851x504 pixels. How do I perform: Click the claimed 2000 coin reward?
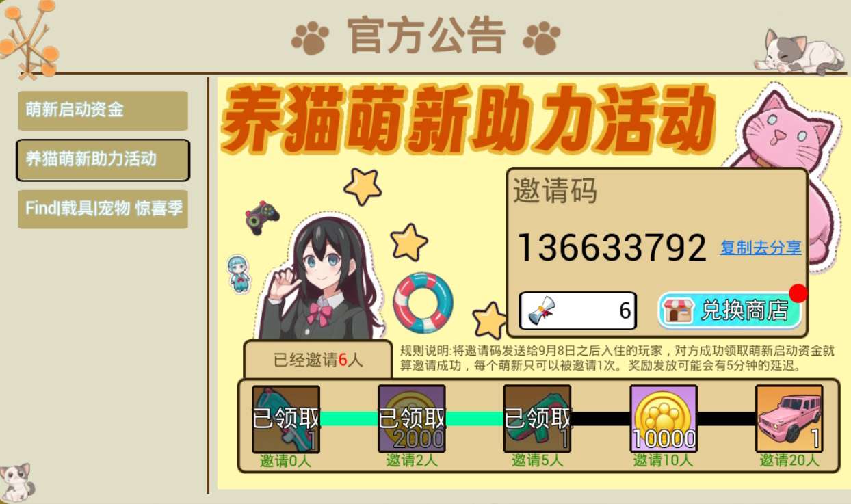click(x=412, y=419)
